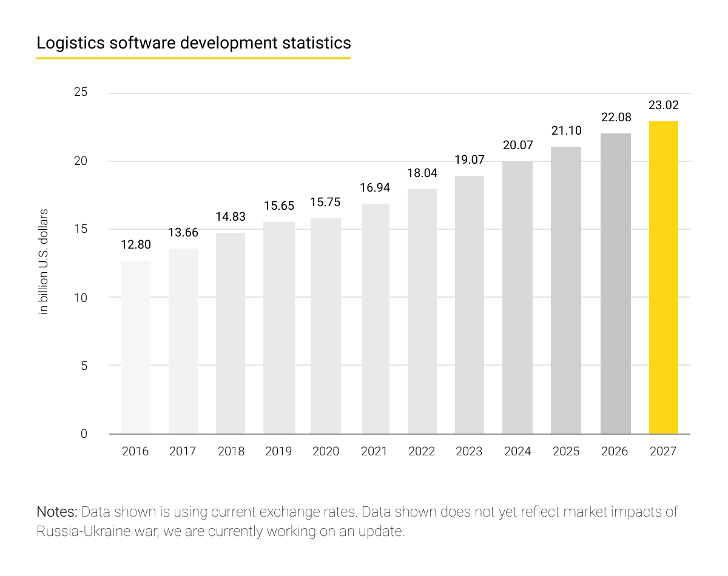Click the 25 tick on the y-axis
Image resolution: width=728 pixels, height=576 pixels.
point(81,93)
